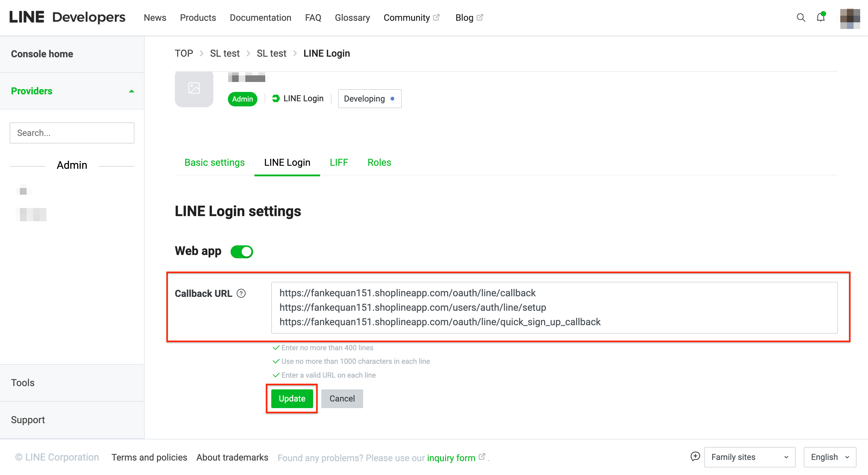This screenshot has height=475, width=868.
Task: Open the Glossary menu item
Action: tap(352, 17)
